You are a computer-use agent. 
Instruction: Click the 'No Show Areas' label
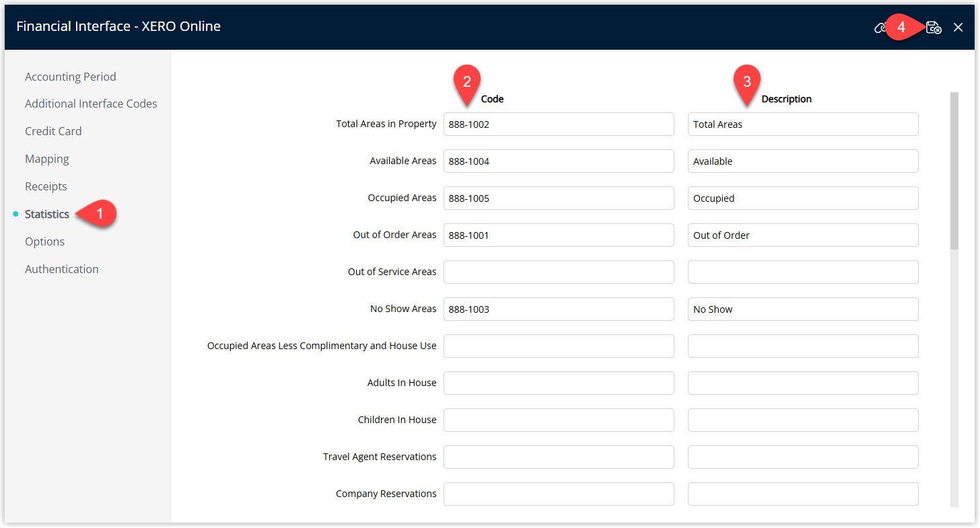point(403,309)
